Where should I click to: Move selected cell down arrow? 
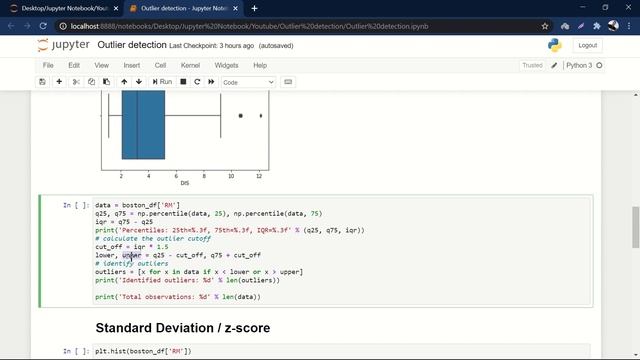[139, 82]
